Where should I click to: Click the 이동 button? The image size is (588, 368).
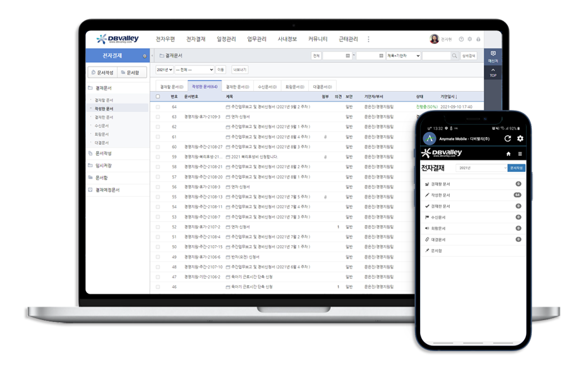click(220, 70)
